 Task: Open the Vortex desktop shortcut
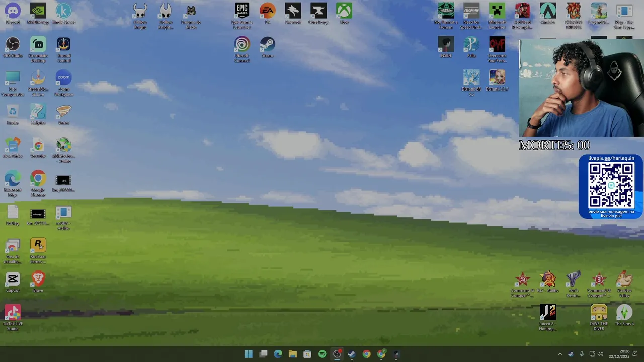63,114
